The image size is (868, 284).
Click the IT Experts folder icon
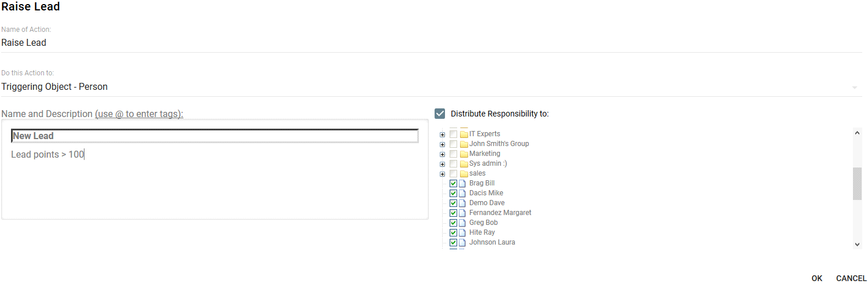(x=464, y=134)
